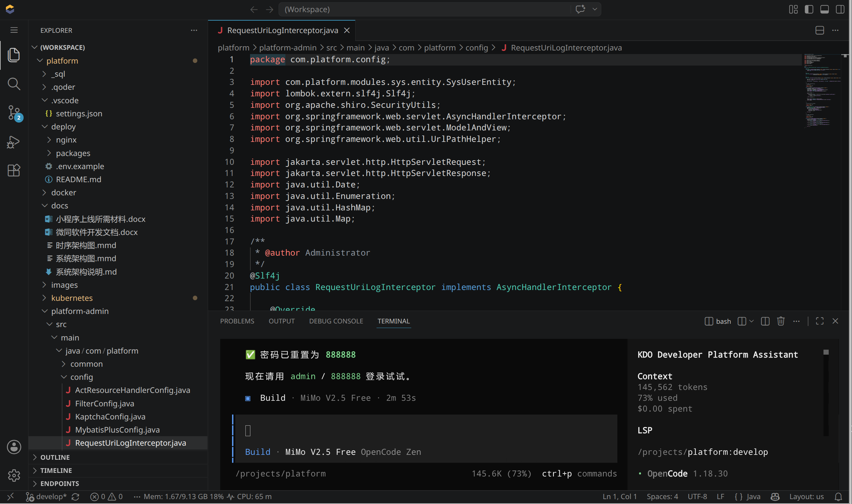This screenshot has height=504, width=852.
Task: Change file encoding UTF-8
Action: point(697,496)
